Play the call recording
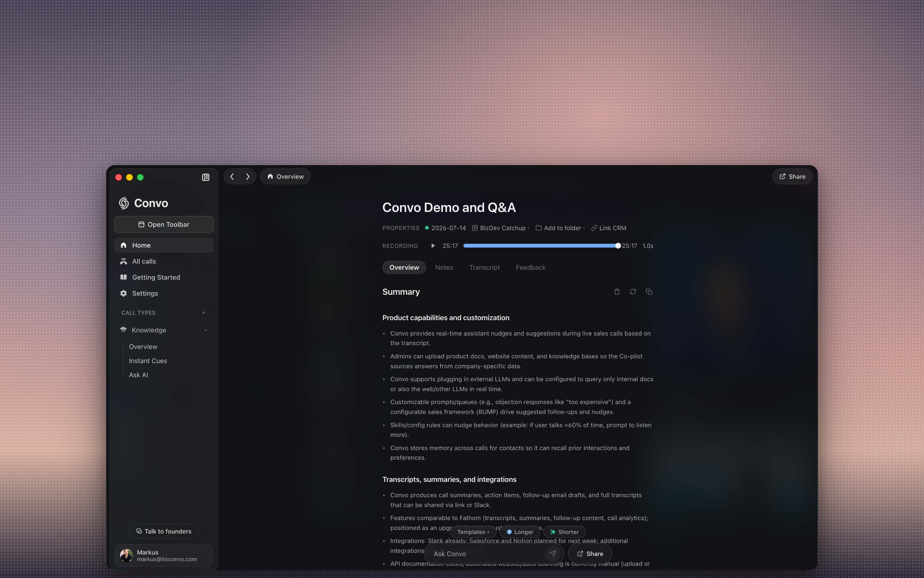 point(432,246)
